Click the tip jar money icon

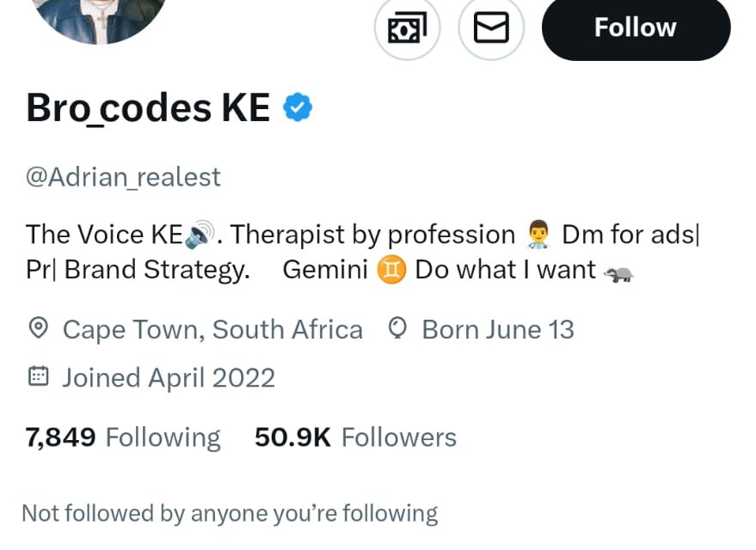click(407, 28)
